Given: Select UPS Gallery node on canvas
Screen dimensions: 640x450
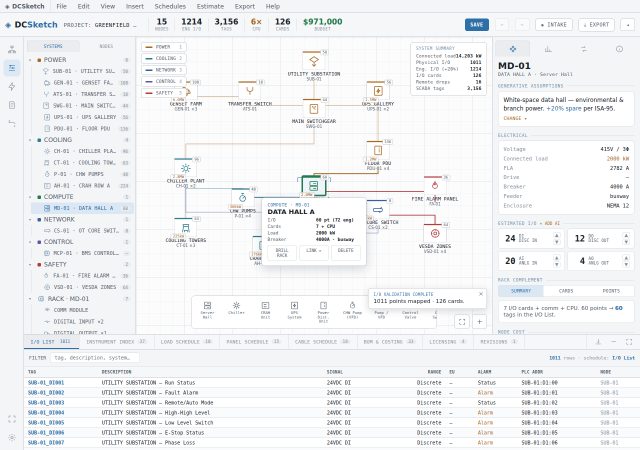Looking at the screenshot, I should [x=378, y=91].
